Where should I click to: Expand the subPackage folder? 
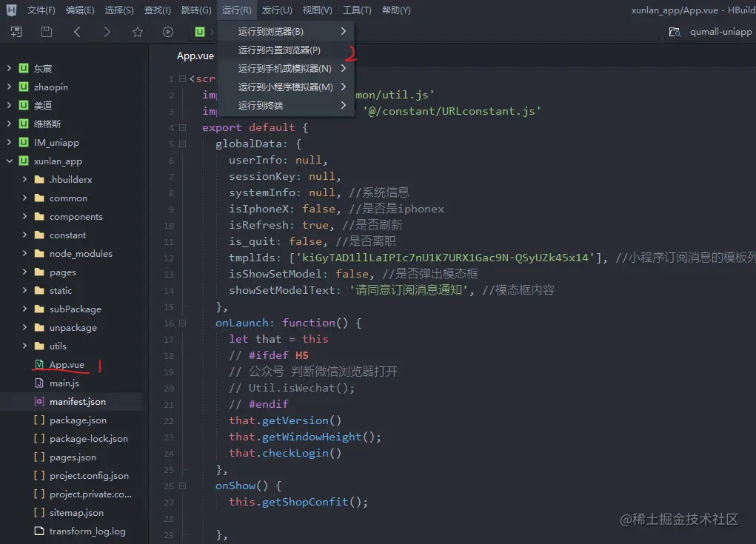tap(24, 309)
